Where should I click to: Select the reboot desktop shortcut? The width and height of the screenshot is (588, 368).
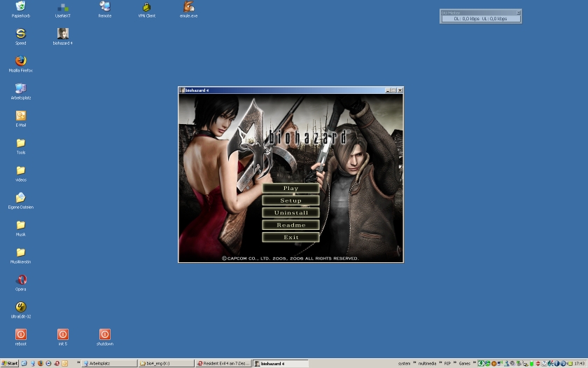(20, 337)
